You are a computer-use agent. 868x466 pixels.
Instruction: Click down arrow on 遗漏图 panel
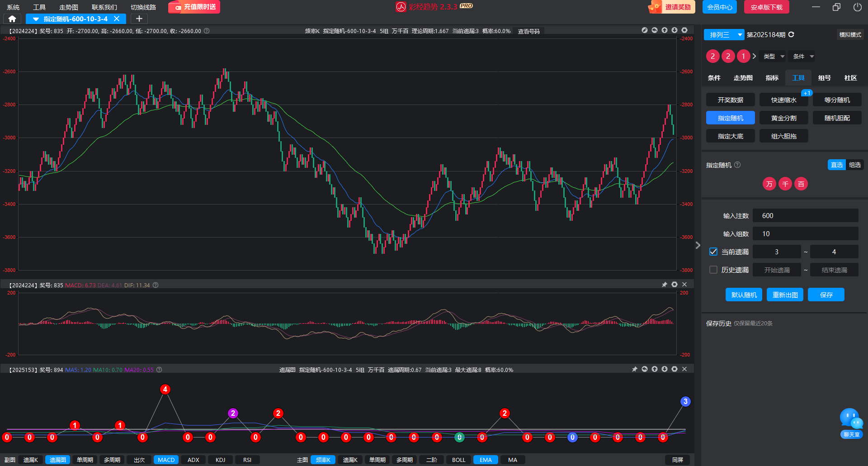pyautogui.click(x=665, y=369)
